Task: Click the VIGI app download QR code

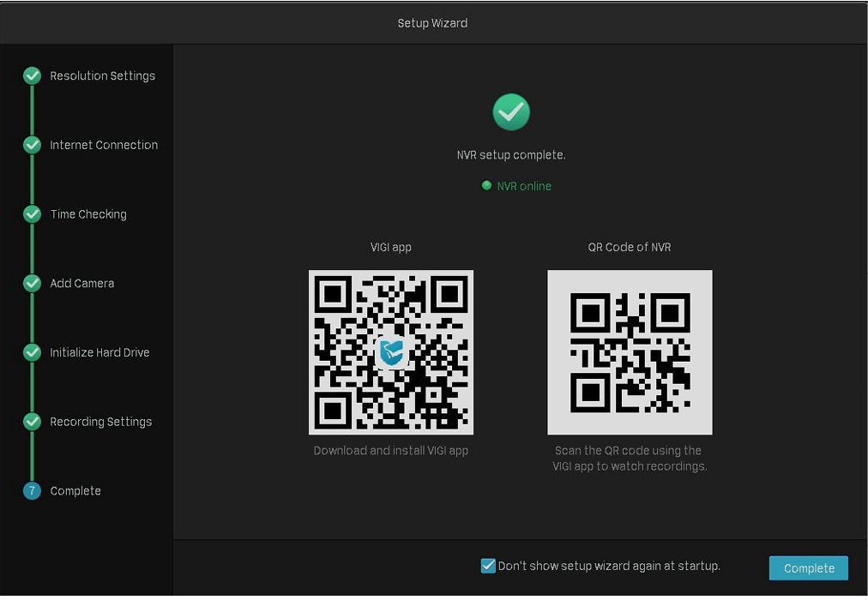Action: [391, 352]
